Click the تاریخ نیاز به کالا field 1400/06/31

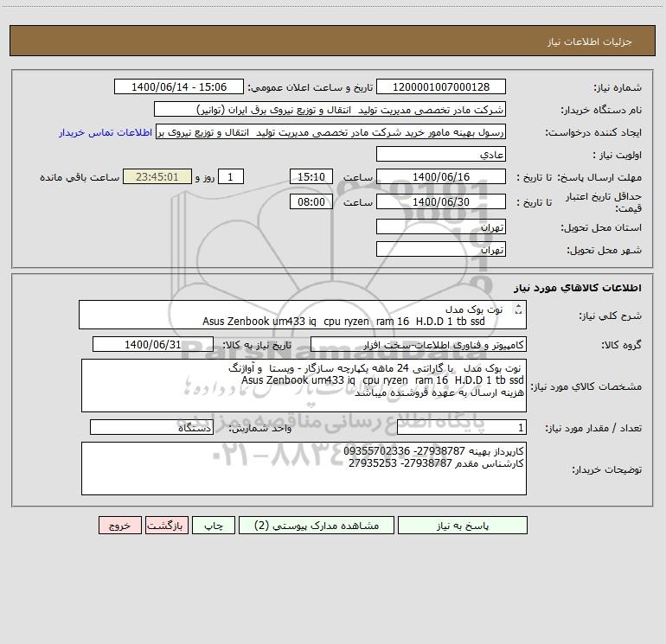click(153, 344)
